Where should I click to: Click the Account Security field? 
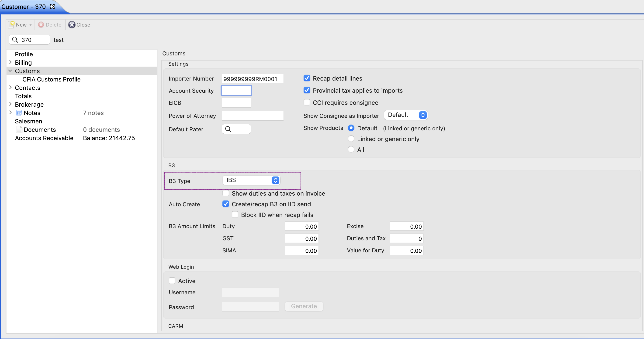pos(236,91)
